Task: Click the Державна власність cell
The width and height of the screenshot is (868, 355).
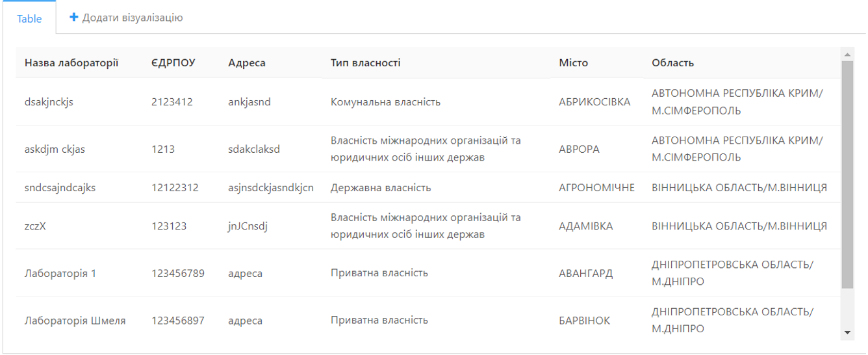Action: [x=381, y=188]
